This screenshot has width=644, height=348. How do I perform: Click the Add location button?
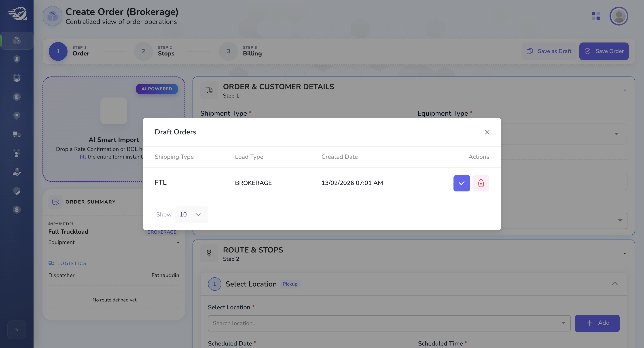pyautogui.click(x=597, y=323)
